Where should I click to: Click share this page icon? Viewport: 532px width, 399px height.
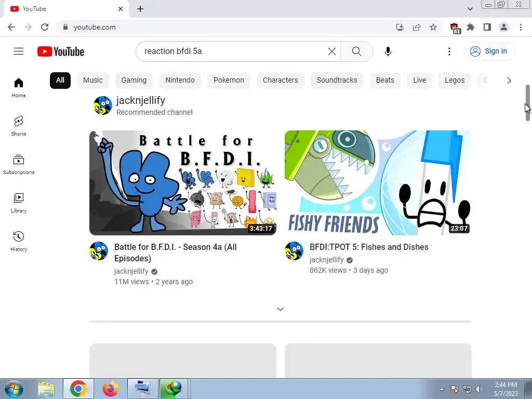tap(417, 27)
